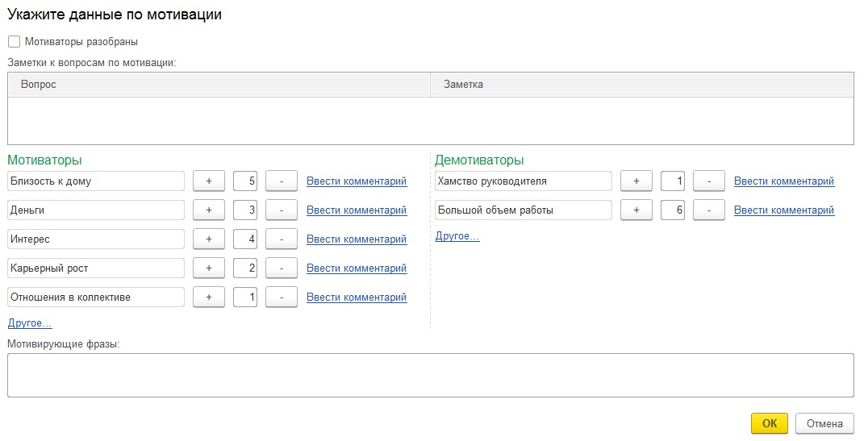The image size is (868, 441).
Task: Focus the "Мотивирующие фразы" text area
Action: (430, 375)
